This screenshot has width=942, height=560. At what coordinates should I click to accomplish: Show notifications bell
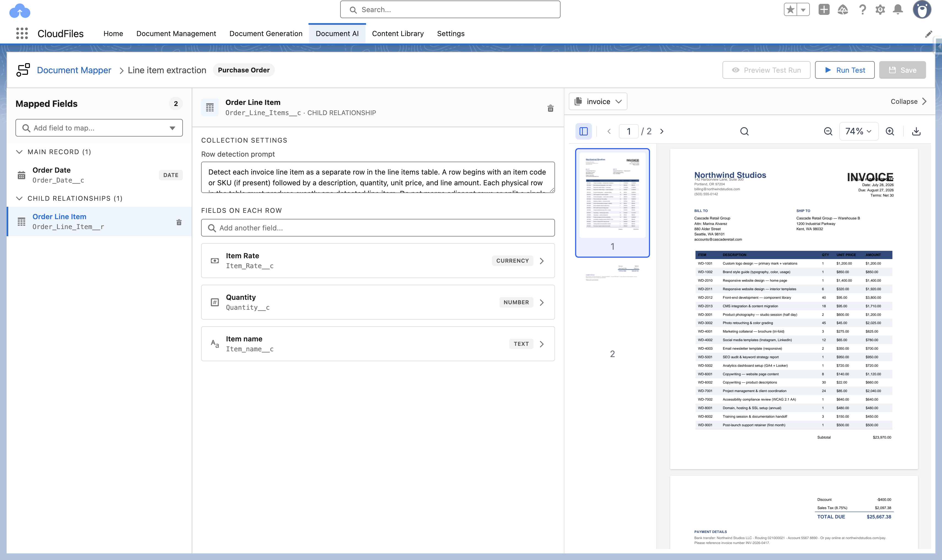pyautogui.click(x=898, y=9)
